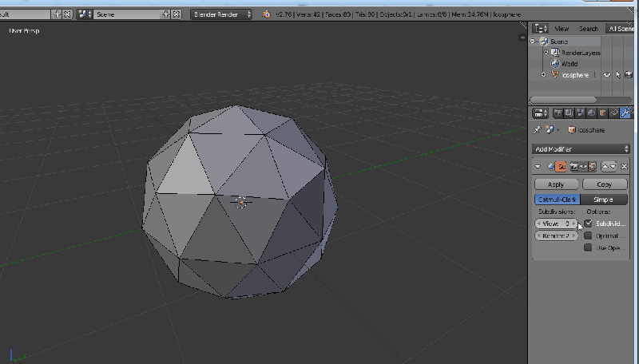Enable the Use OpenSubdiv checkbox
This screenshot has width=639, height=364.
[x=588, y=247]
